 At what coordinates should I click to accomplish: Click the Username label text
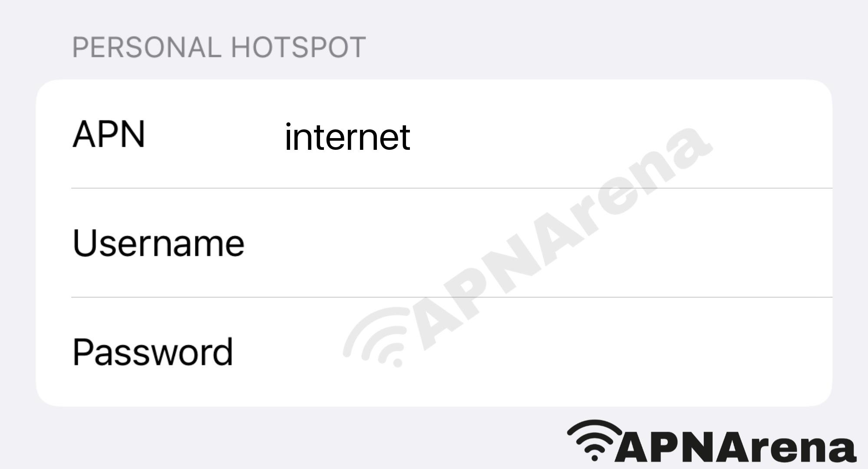coord(156,241)
